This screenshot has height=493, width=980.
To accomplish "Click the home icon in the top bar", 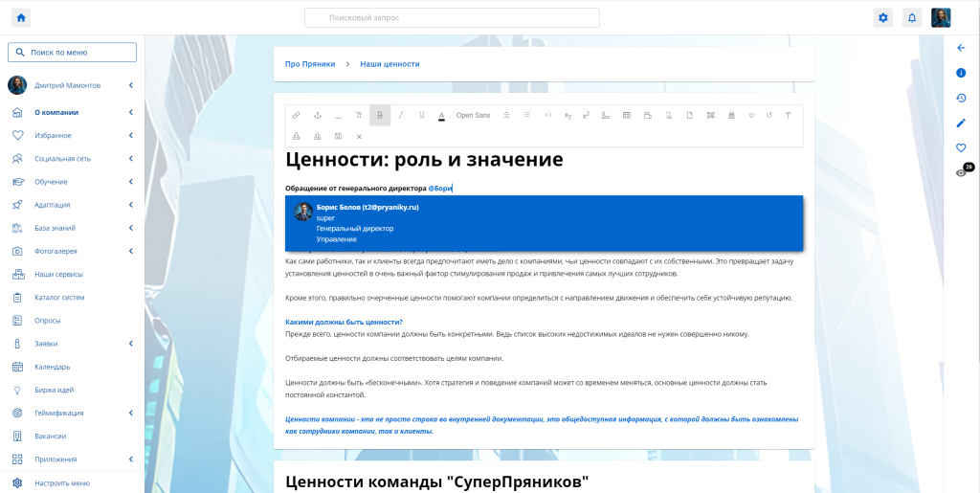I will [21, 17].
